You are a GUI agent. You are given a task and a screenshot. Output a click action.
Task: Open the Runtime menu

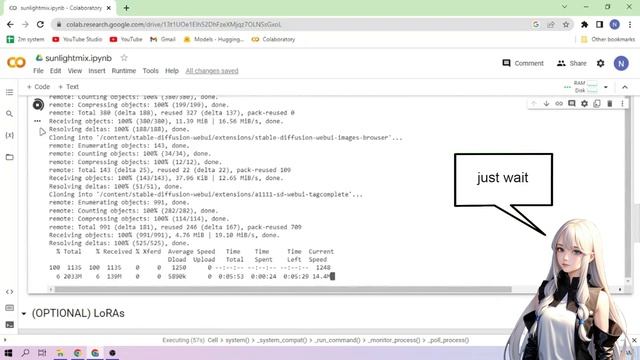(124, 71)
